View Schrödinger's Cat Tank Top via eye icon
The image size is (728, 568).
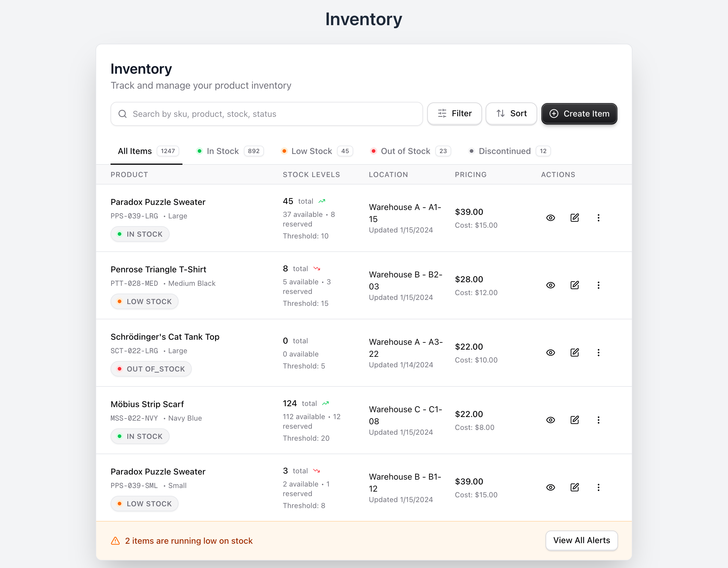[550, 352]
